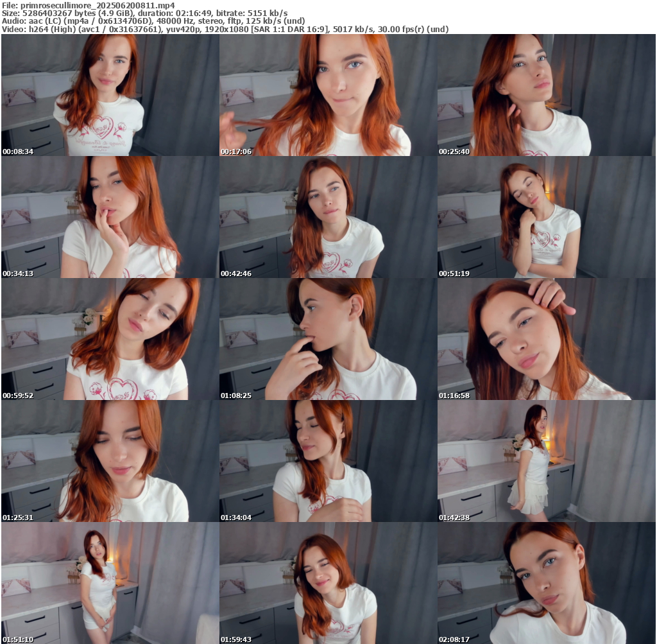Image resolution: width=657 pixels, height=644 pixels.
Task: Select the thumbnail timestamped 01:59:43
Action: click(328, 583)
